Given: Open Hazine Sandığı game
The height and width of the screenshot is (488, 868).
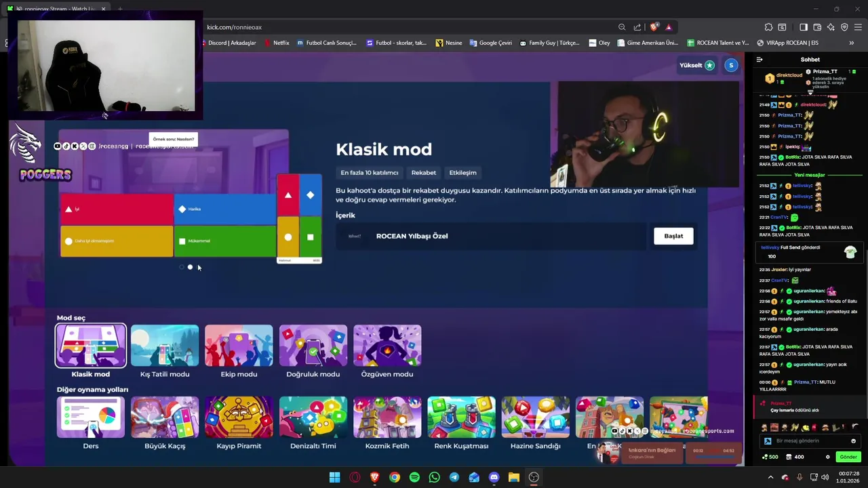Looking at the screenshot, I should (535, 418).
